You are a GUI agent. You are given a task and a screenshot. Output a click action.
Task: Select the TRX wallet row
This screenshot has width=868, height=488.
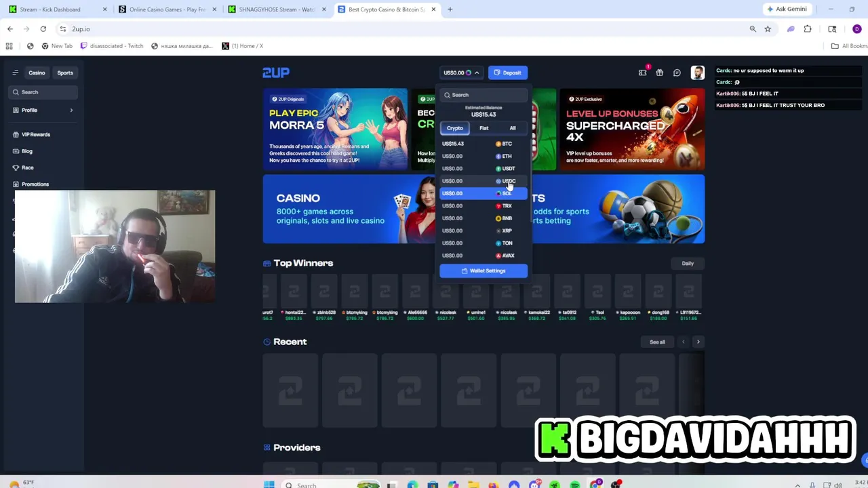(484, 206)
